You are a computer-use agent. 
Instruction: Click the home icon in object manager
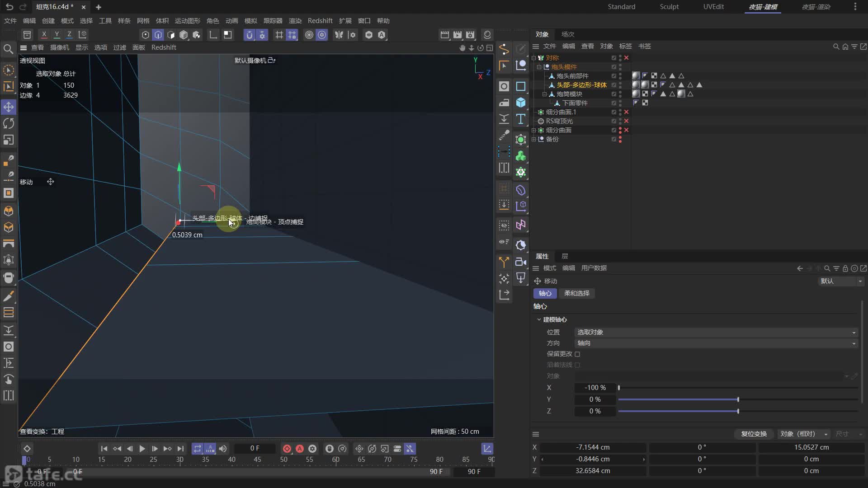[x=845, y=47]
